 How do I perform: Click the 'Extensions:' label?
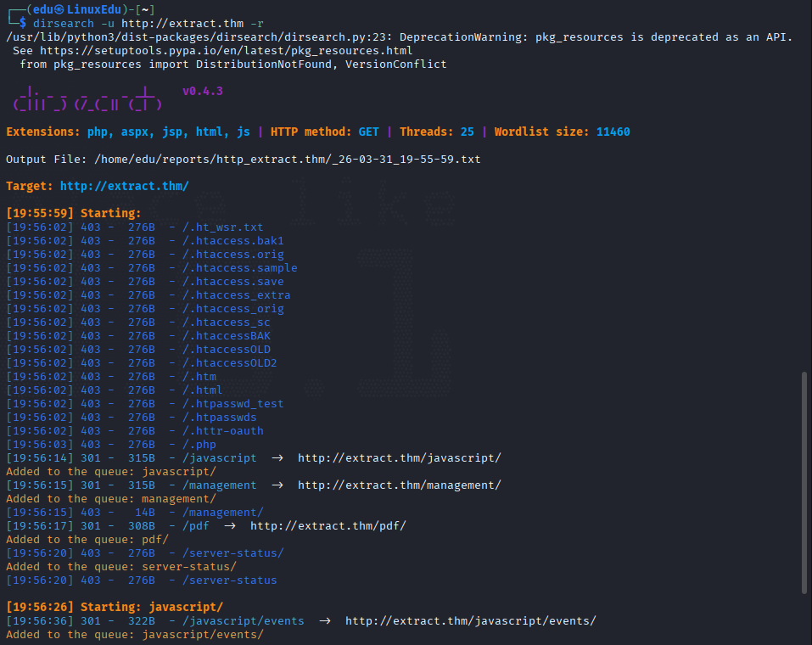pyautogui.click(x=43, y=132)
